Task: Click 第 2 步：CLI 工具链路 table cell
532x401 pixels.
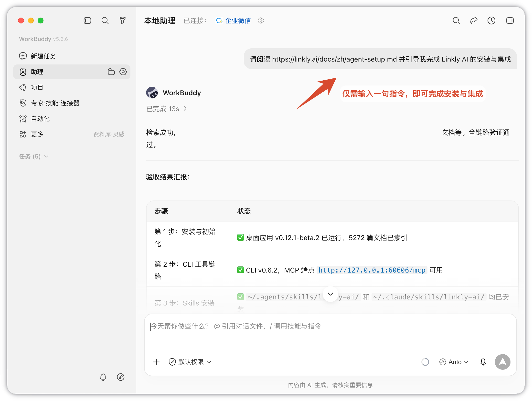Action: [x=188, y=270]
